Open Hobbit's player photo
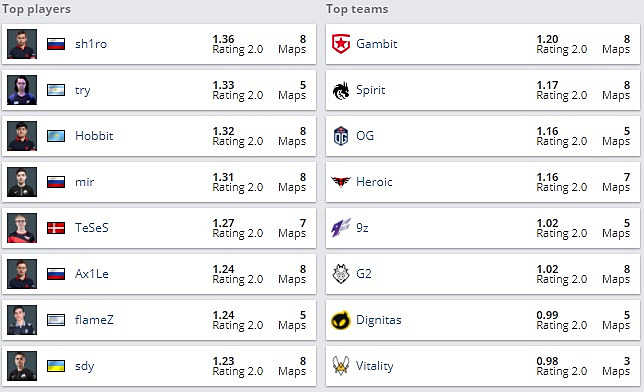644x392 pixels. tap(22, 136)
